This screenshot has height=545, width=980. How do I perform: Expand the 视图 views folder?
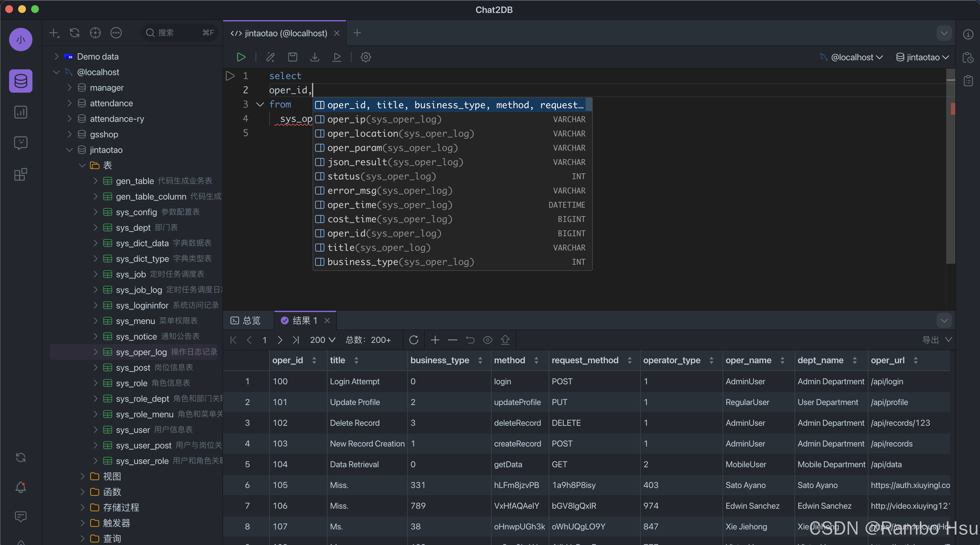pyautogui.click(x=82, y=476)
